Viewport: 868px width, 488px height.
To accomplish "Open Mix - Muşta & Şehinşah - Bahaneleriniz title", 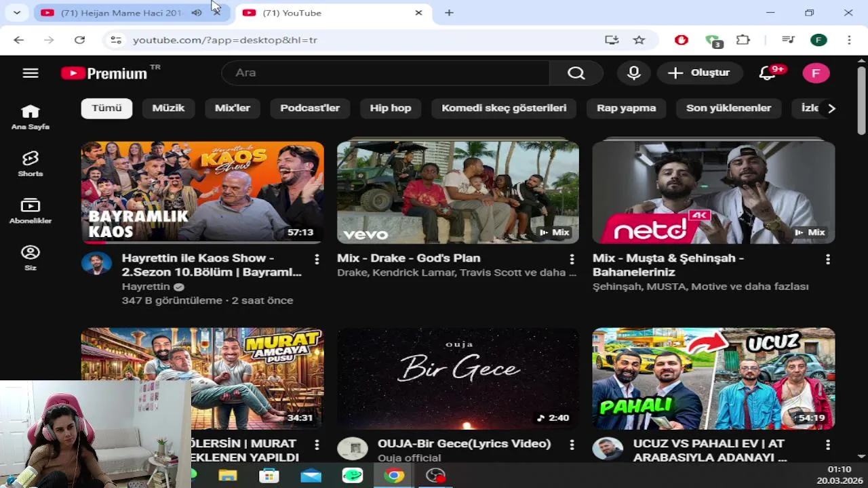I will 668,265.
